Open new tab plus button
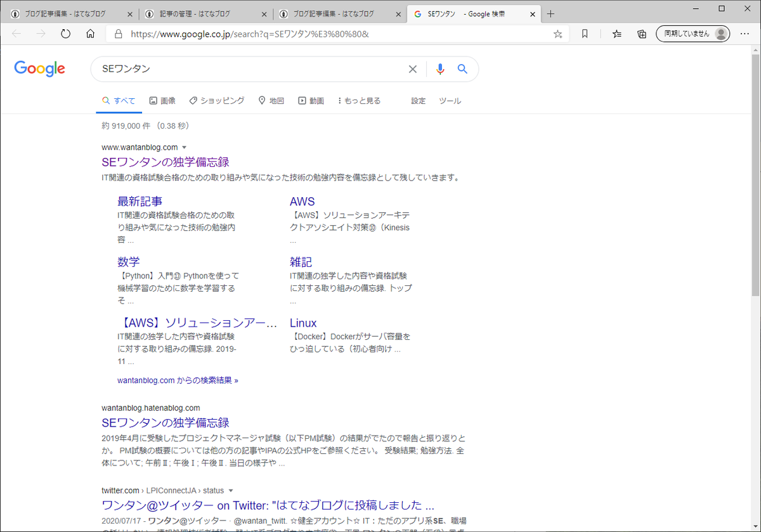 coord(550,14)
